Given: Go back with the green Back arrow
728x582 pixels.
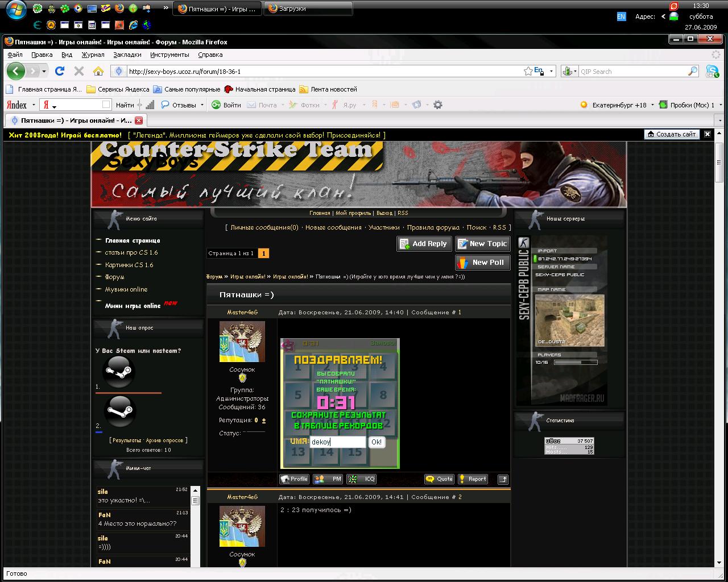Looking at the screenshot, I should click(16, 71).
